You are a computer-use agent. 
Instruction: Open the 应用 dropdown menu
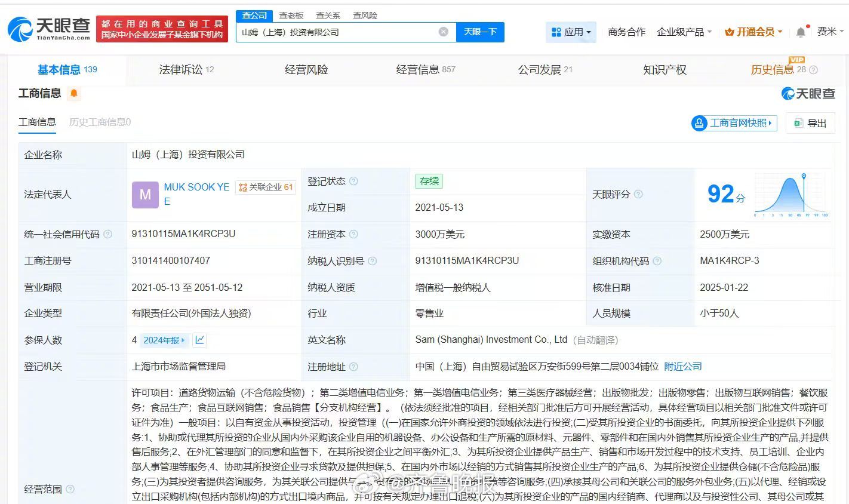(571, 32)
